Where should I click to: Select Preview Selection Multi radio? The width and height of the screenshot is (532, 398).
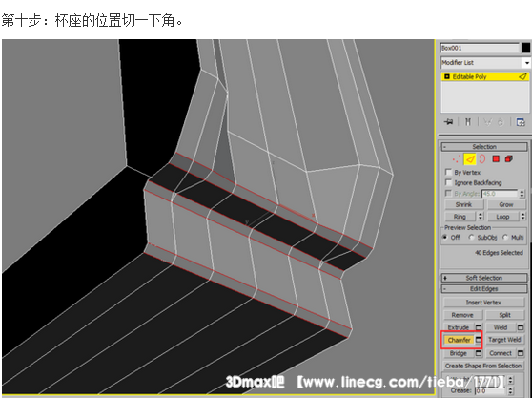point(505,237)
